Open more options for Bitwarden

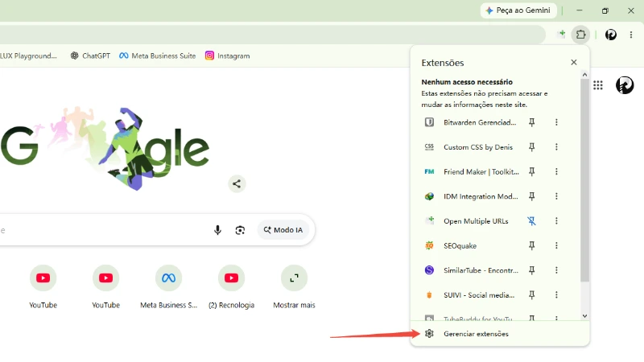tap(556, 122)
